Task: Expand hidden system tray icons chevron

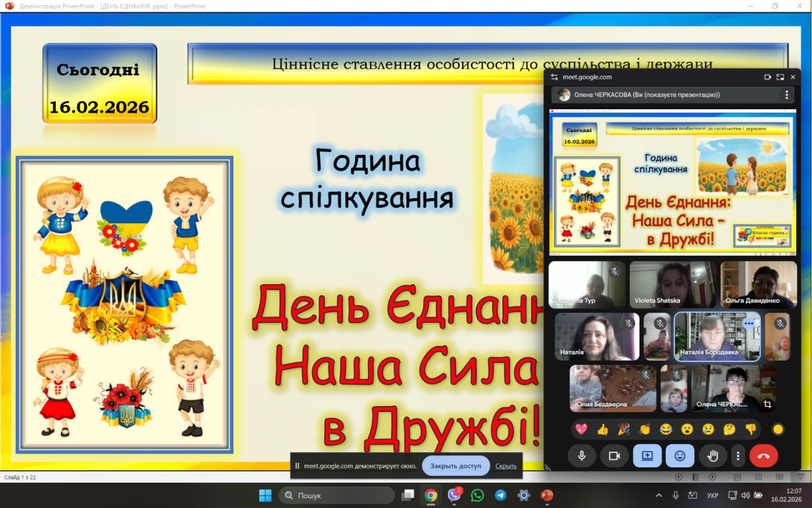Action: pos(659,496)
